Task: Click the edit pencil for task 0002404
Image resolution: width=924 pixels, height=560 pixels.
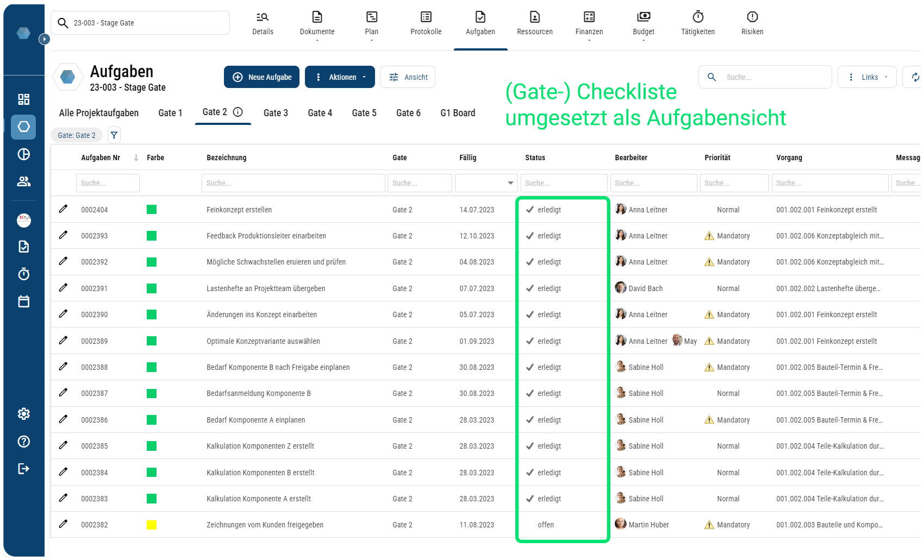Action: tap(64, 209)
